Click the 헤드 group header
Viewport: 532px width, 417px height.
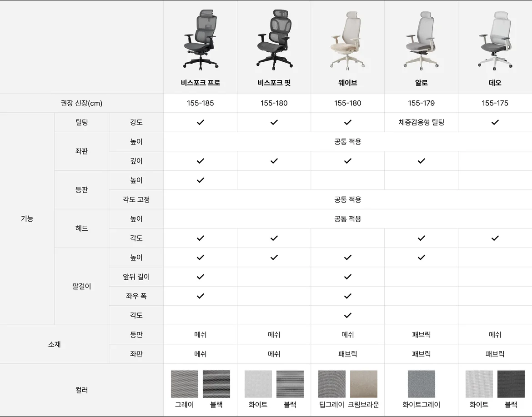point(81,228)
